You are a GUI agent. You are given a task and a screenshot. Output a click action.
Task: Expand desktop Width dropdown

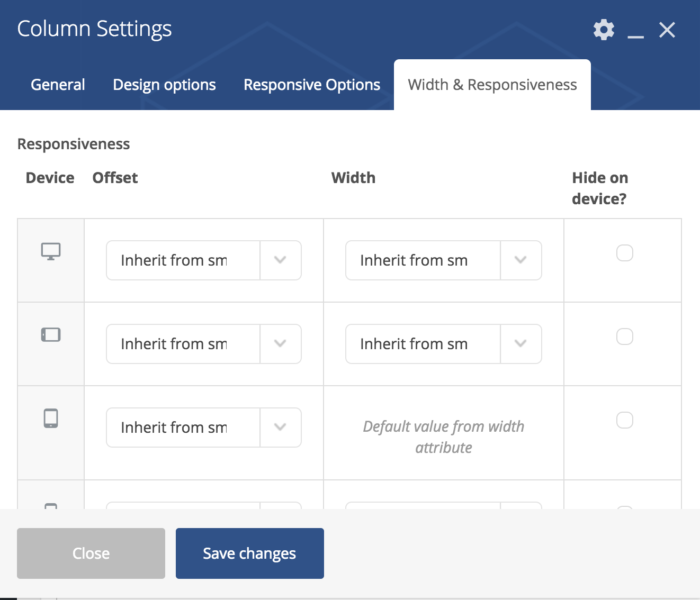[443, 260]
